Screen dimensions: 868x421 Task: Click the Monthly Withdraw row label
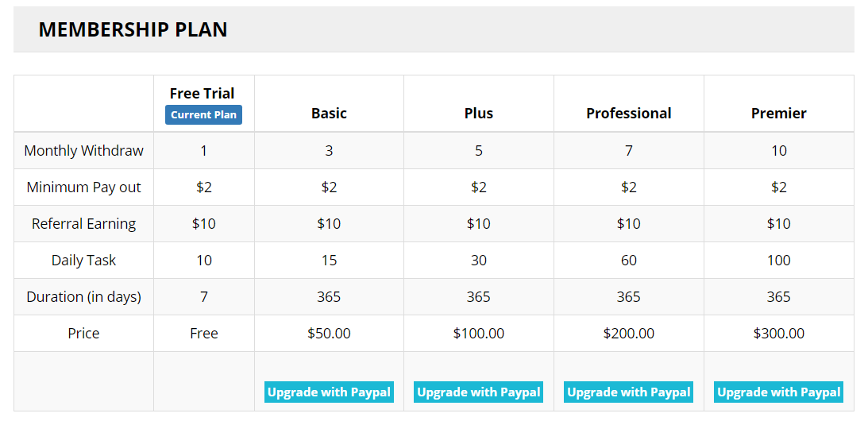[84, 150]
